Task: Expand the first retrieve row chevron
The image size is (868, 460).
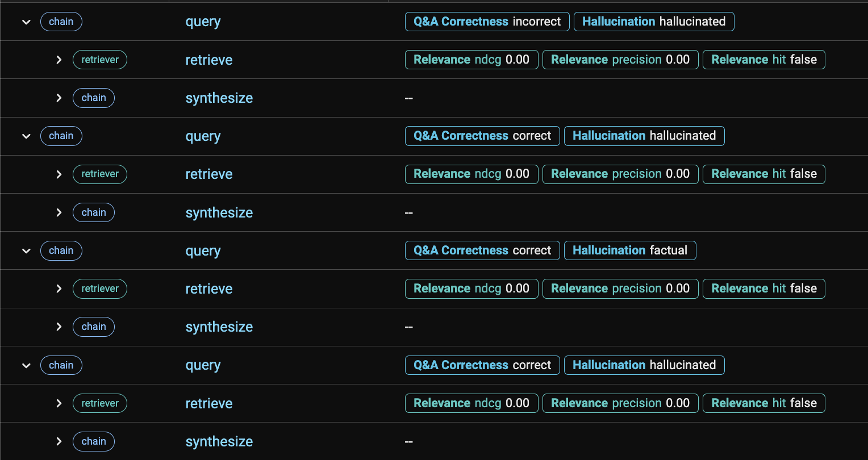Action: click(x=59, y=60)
